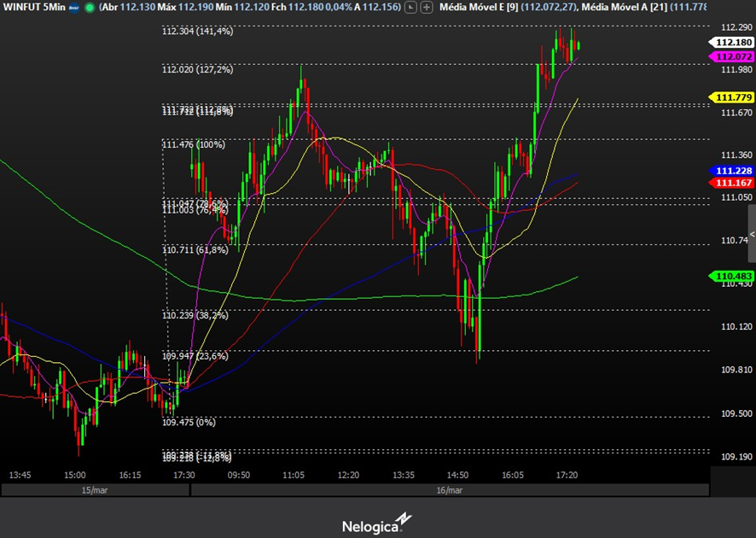
Task: Click the 16:15 time axis label
Action: pos(130,476)
